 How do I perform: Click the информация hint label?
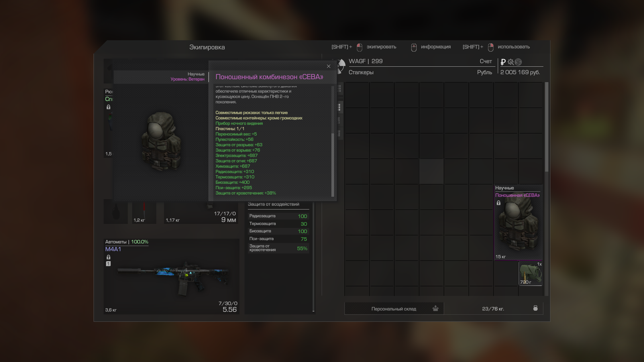tap(436, 47)
